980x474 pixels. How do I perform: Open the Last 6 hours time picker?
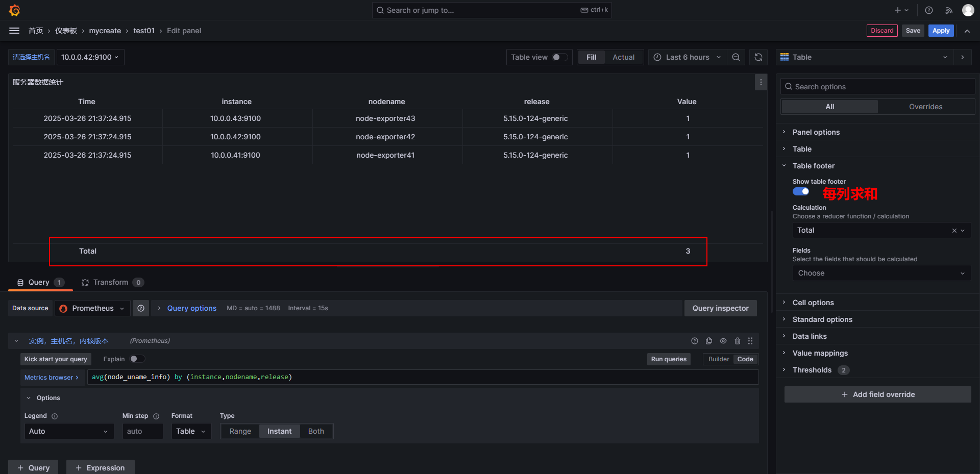point(688,57)
